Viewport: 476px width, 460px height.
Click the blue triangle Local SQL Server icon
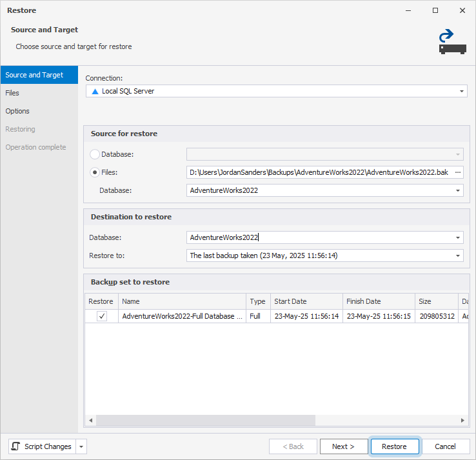[x=95, y=92]
